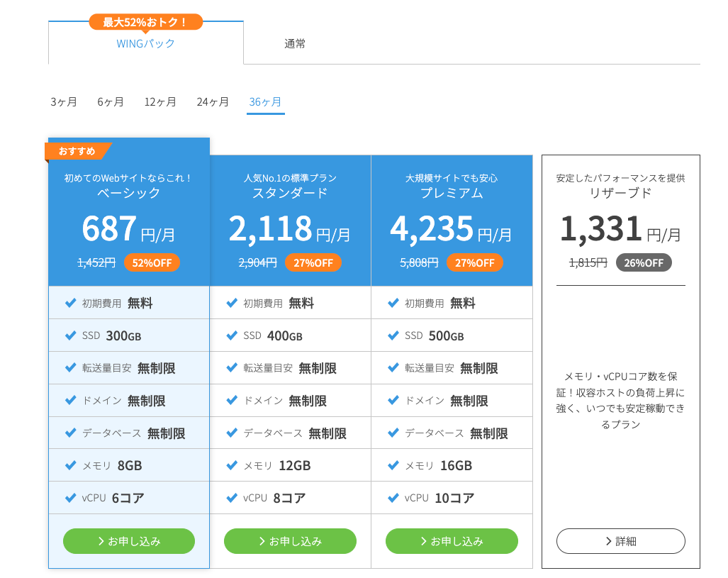Select the 36ヶ月 contract period

coord(266,101)
